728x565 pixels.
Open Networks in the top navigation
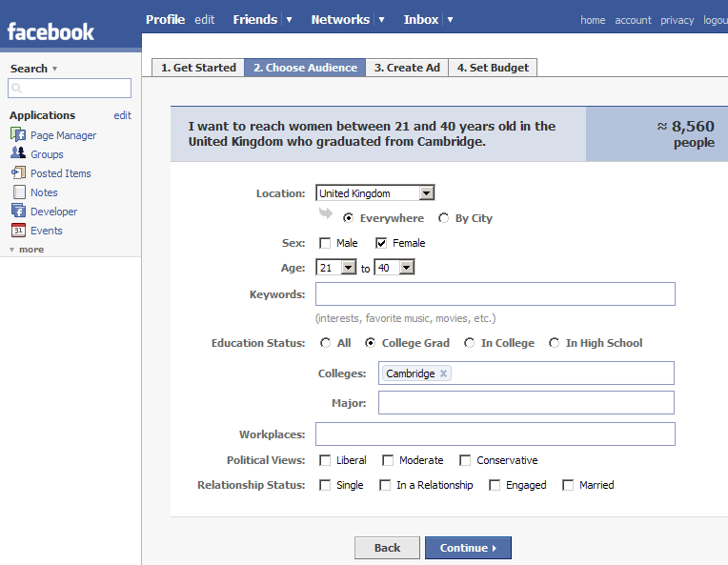click(340, 19)
